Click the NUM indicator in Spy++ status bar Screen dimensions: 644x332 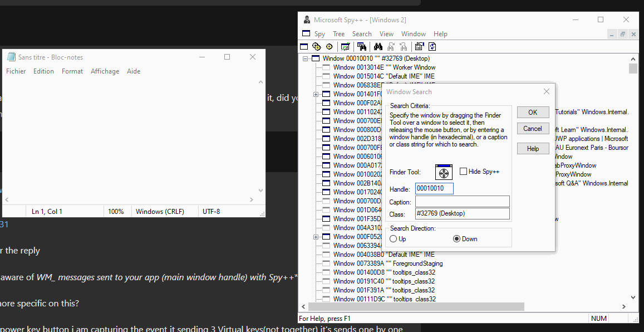[598, 319]
